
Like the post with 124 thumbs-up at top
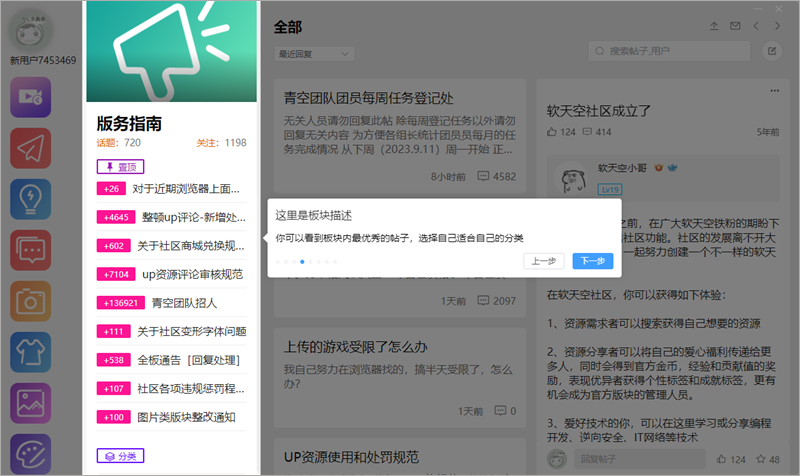[552, 132]
